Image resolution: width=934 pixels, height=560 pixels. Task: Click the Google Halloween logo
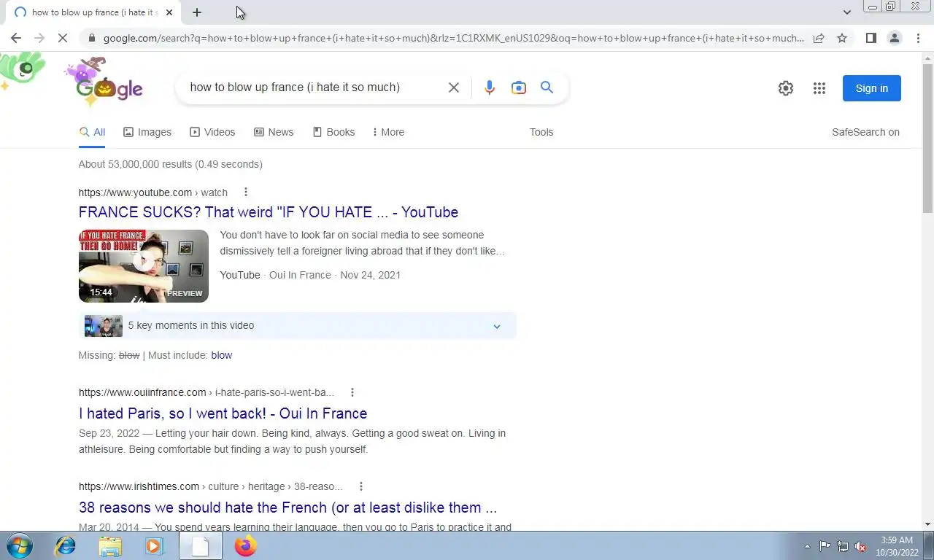(109, 87)
